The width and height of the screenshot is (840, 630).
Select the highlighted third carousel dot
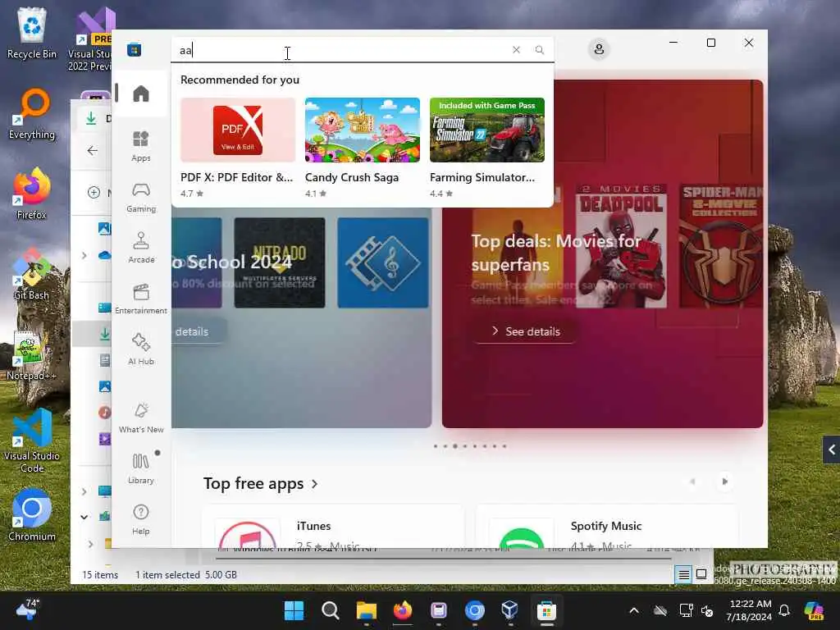(454, 446)
